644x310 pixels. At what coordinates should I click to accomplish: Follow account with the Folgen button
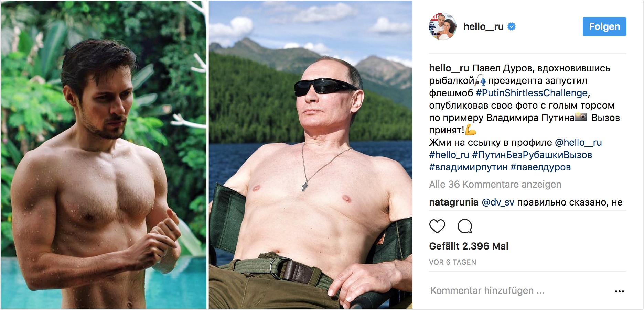604,26
